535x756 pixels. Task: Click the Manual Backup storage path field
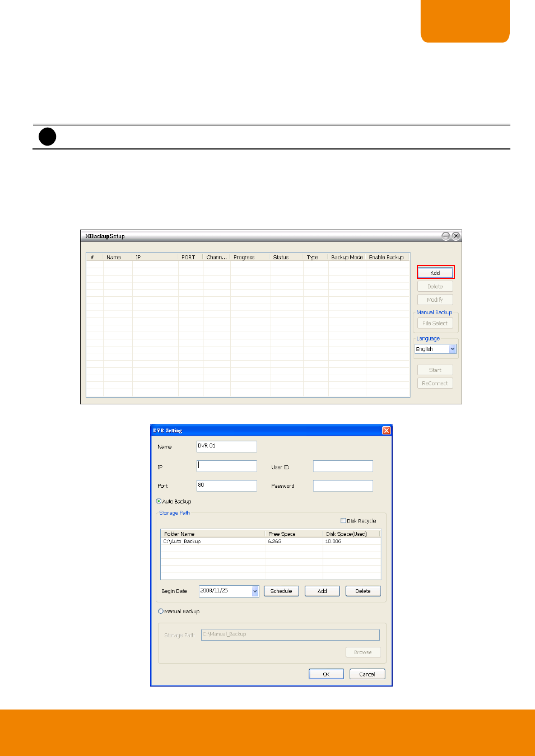(290, 634)
